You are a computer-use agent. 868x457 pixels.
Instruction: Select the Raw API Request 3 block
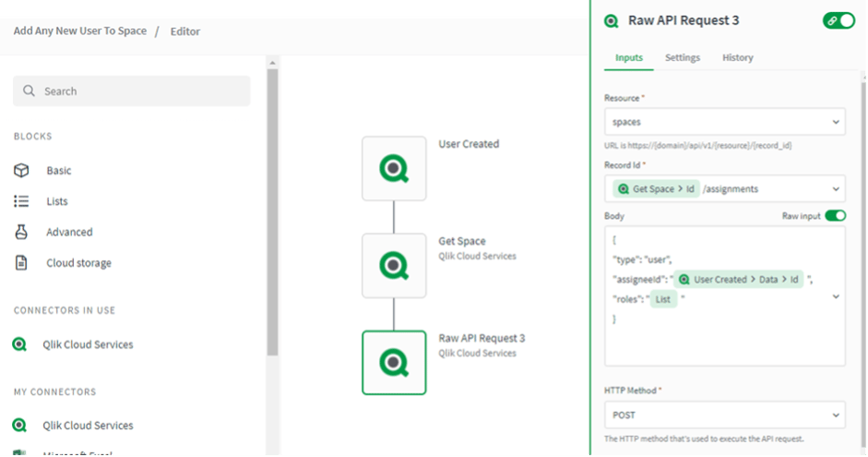[394, 363]
